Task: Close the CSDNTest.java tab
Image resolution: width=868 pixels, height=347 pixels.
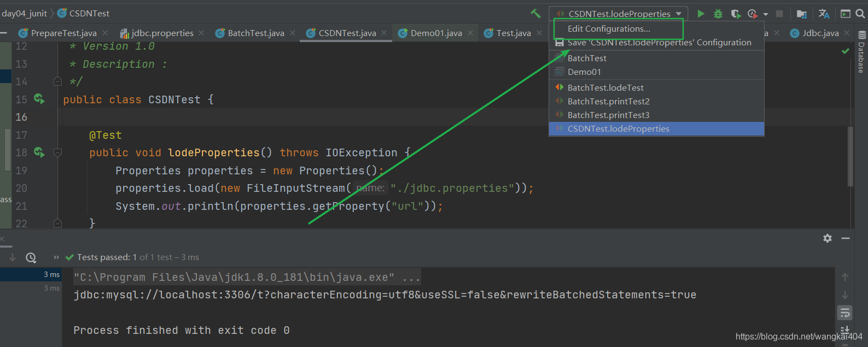Action: 384,33
